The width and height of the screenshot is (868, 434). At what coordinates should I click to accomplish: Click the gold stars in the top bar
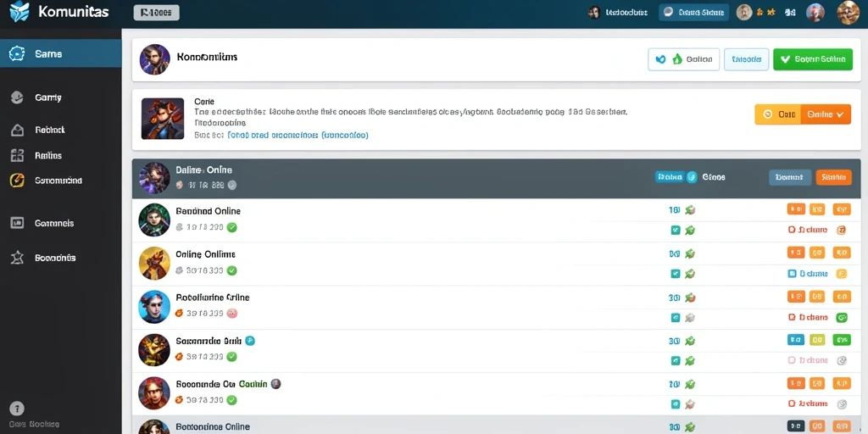(766, 12)
